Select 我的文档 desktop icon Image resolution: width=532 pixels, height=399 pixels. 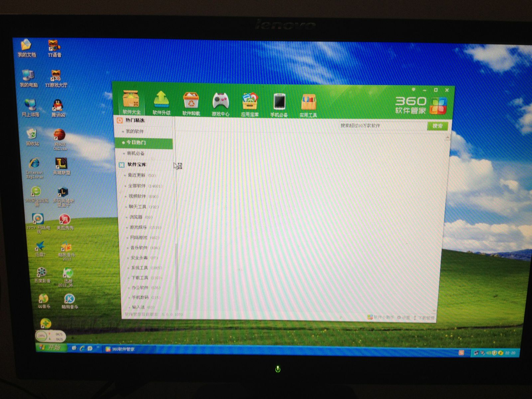coord(27,49)
